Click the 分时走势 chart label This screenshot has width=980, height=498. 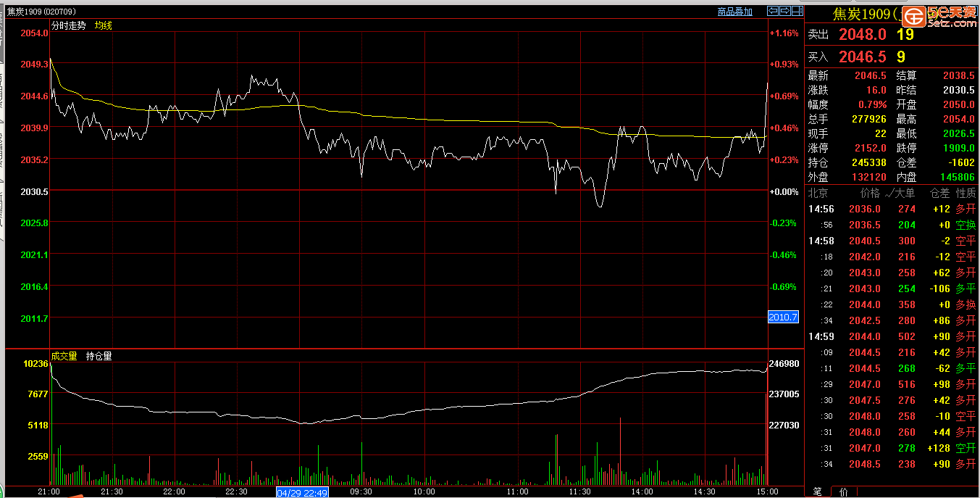coord(69,25)
